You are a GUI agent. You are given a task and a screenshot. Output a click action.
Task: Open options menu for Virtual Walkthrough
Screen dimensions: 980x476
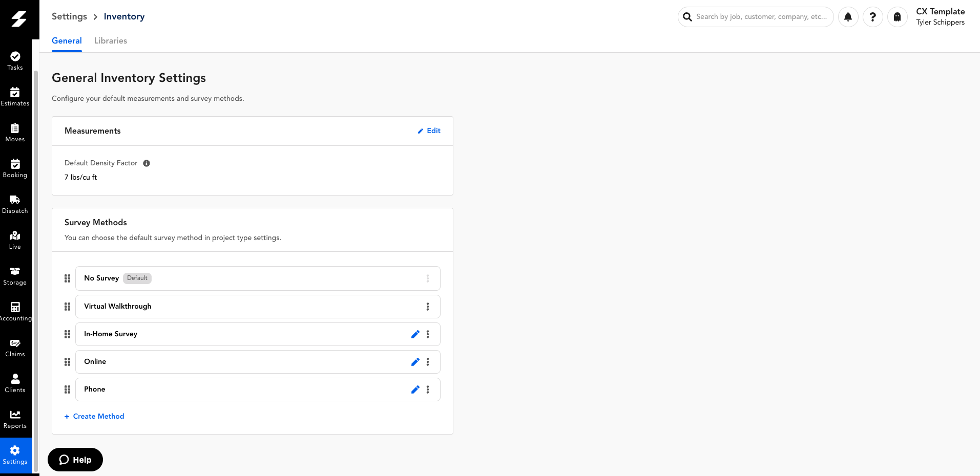point(428,307)
